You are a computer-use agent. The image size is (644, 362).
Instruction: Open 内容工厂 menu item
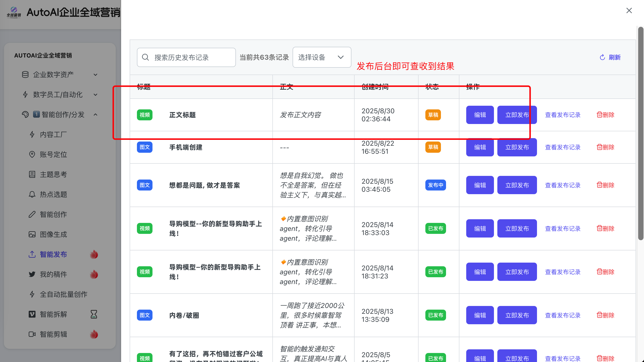tap(53, 134)
